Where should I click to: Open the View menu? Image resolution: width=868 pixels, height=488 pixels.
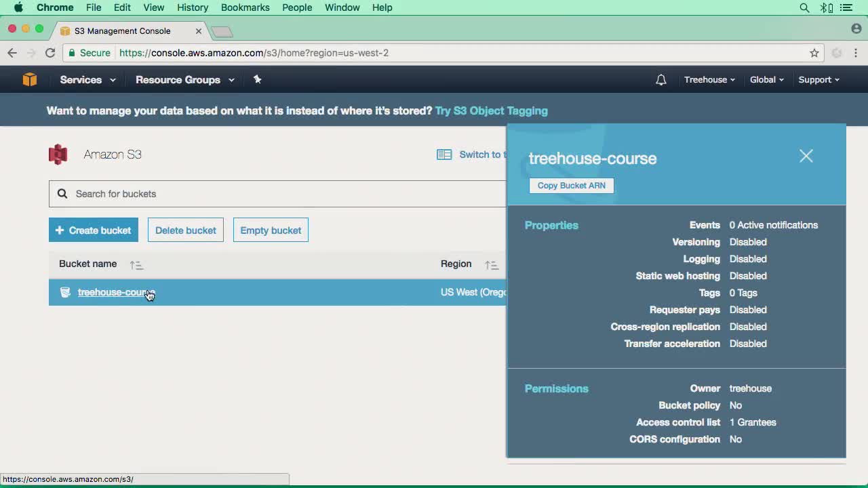pos(154,7)
